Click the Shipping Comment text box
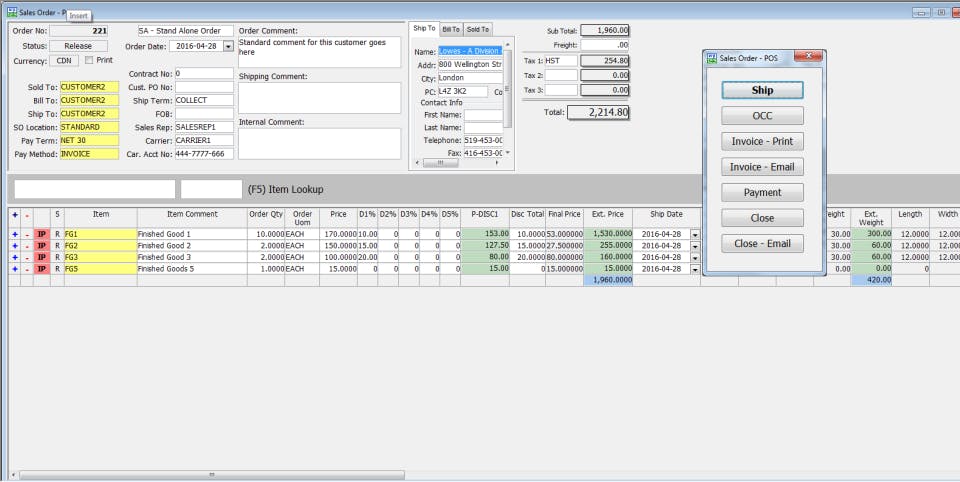Image resolution: width=960 pixels, height=482 pixels. [x=320, y=98]
